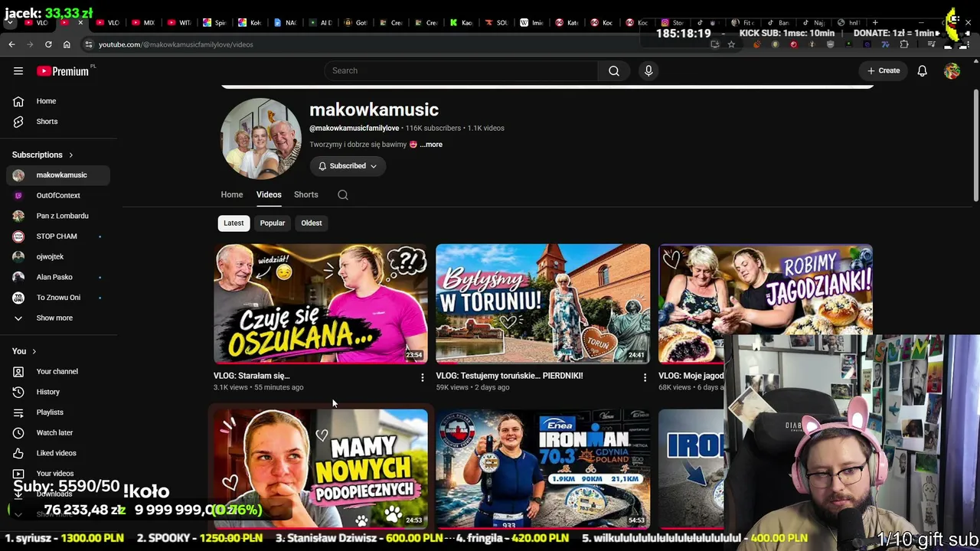980x551 pixels.
Task: Sort videos by Popular
Action: click(x=273, y=223)
